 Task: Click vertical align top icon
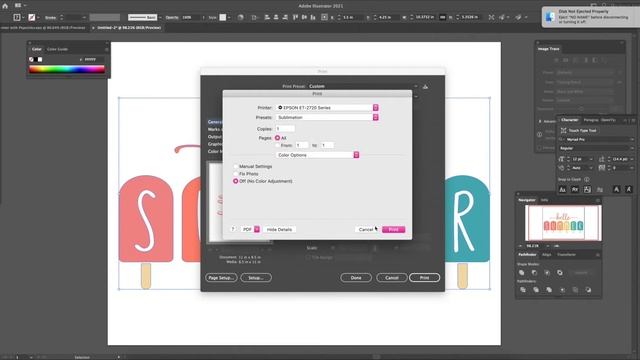(296, 18)
